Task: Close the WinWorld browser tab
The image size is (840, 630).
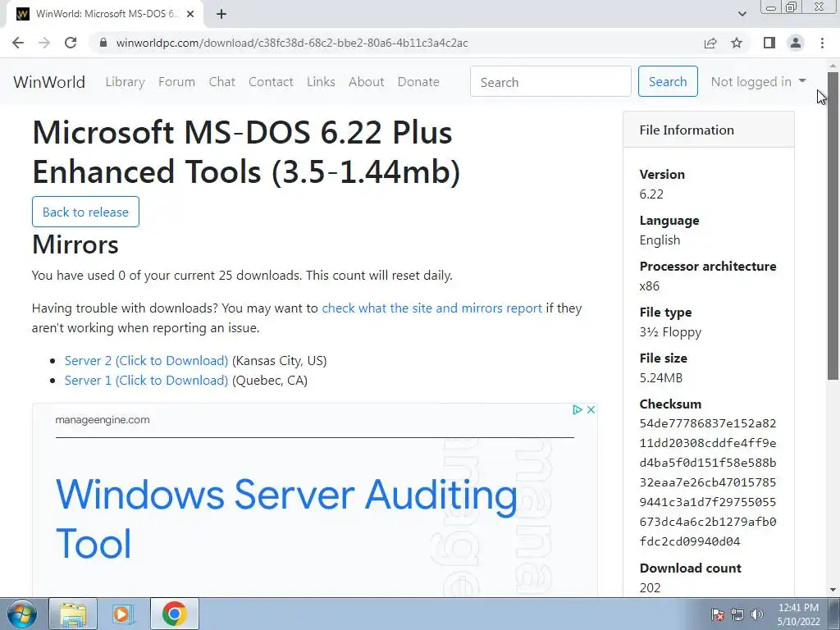Action: point(190,14)
